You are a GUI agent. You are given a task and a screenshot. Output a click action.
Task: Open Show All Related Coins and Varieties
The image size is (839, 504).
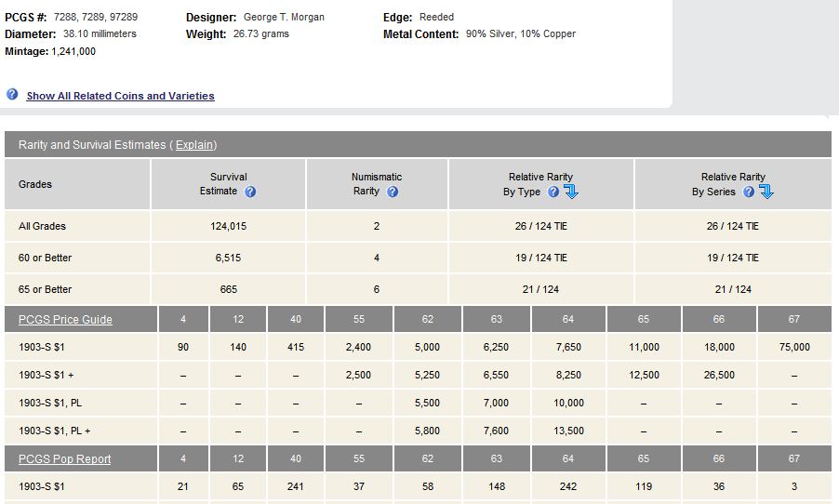click(120, 96)
